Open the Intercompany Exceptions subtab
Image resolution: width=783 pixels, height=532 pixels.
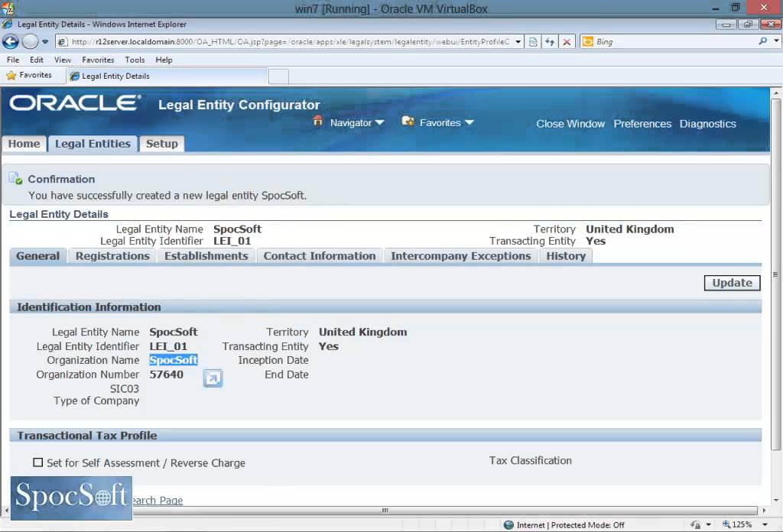click(x=460, y=256)
